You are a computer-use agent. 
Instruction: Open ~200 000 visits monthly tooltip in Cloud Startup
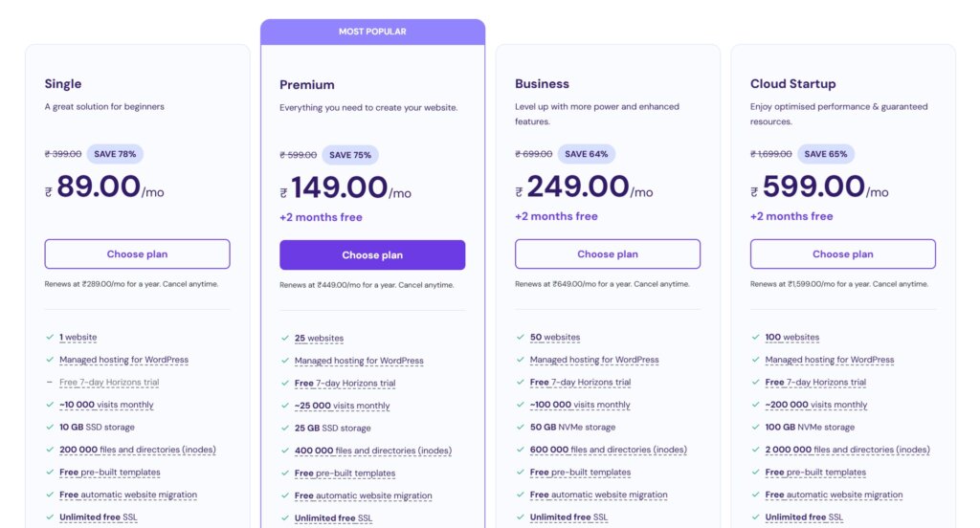click(816, 405)
